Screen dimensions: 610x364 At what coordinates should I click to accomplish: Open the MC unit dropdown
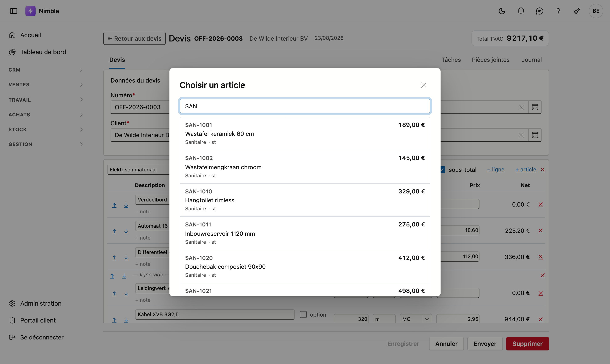click(416, 319)
